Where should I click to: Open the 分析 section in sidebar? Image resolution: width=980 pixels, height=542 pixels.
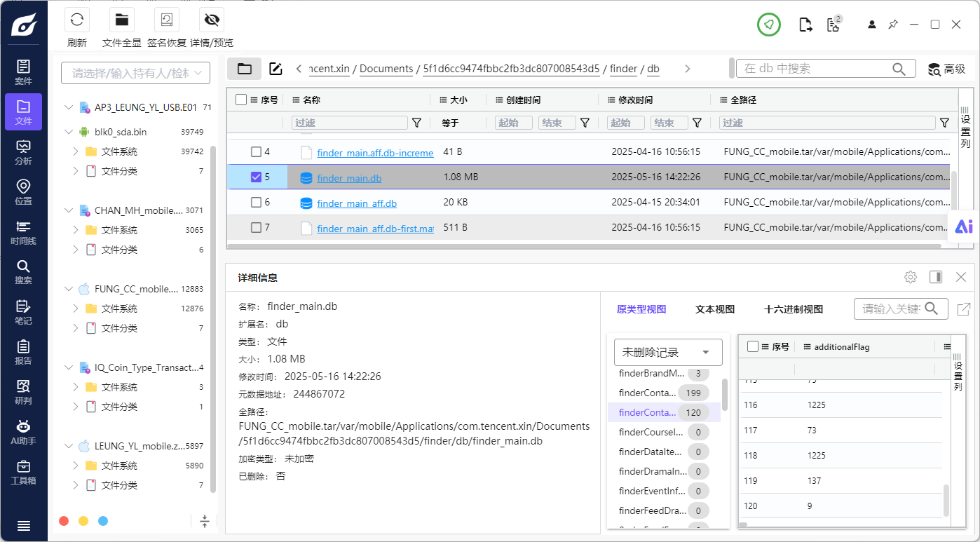pos(23,152)
